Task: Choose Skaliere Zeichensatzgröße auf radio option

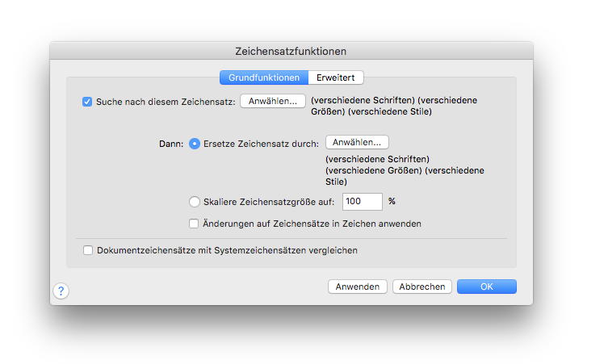Action: [195, 202]
